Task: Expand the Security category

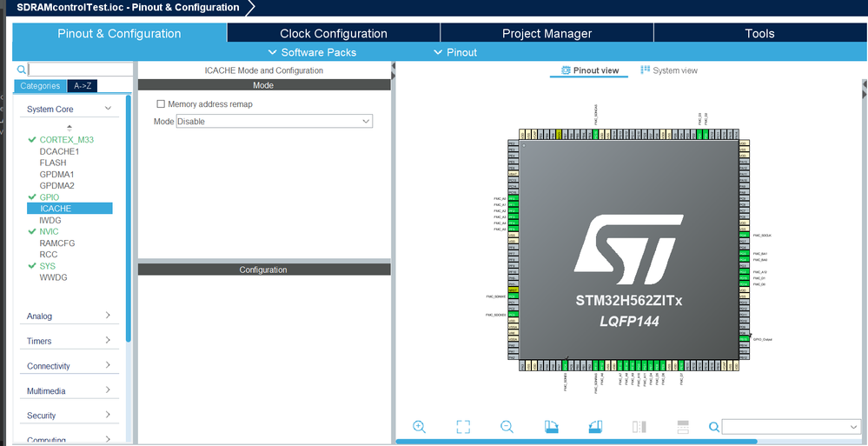Action: 108,415
